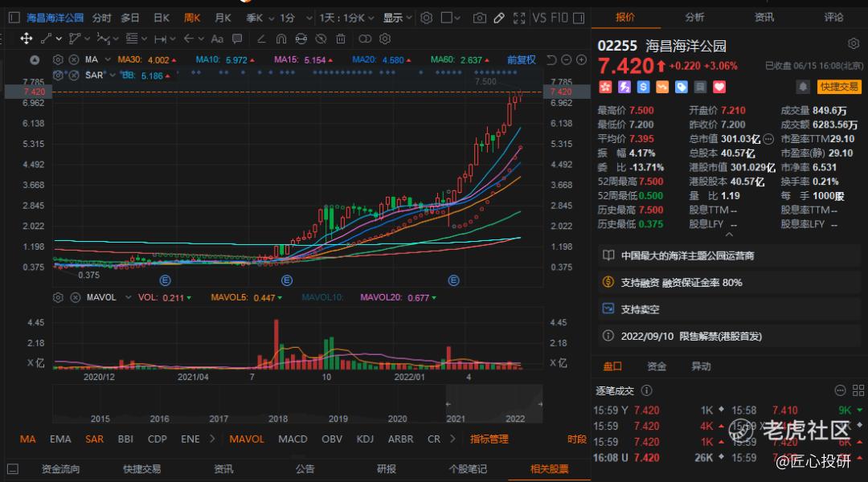Collapse indicators with up-arrow circle
This screenshot has height=482, width=868.
[x=35, y=59]
